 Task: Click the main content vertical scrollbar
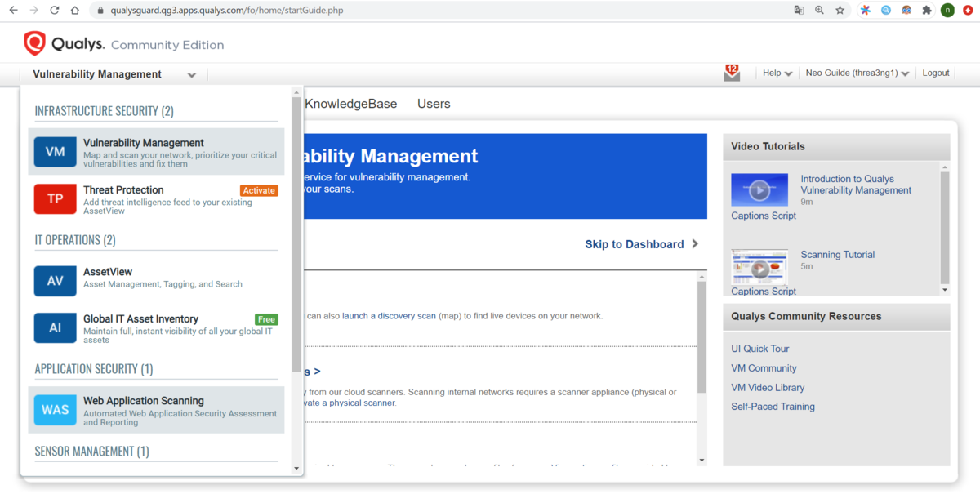(x=702, y=336)
